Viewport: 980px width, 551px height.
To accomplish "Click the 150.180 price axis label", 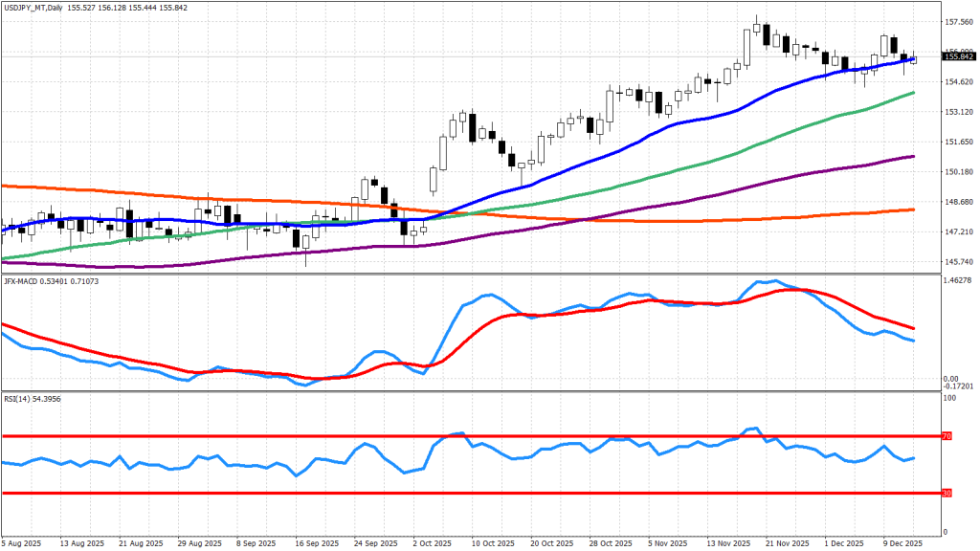I will (x=958, y=172).
